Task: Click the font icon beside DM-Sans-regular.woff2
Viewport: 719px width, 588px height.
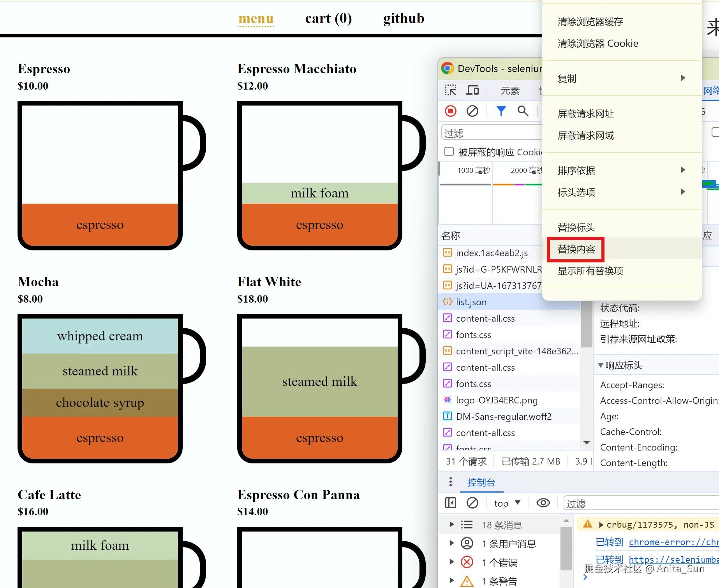Action: pos(448,416)
